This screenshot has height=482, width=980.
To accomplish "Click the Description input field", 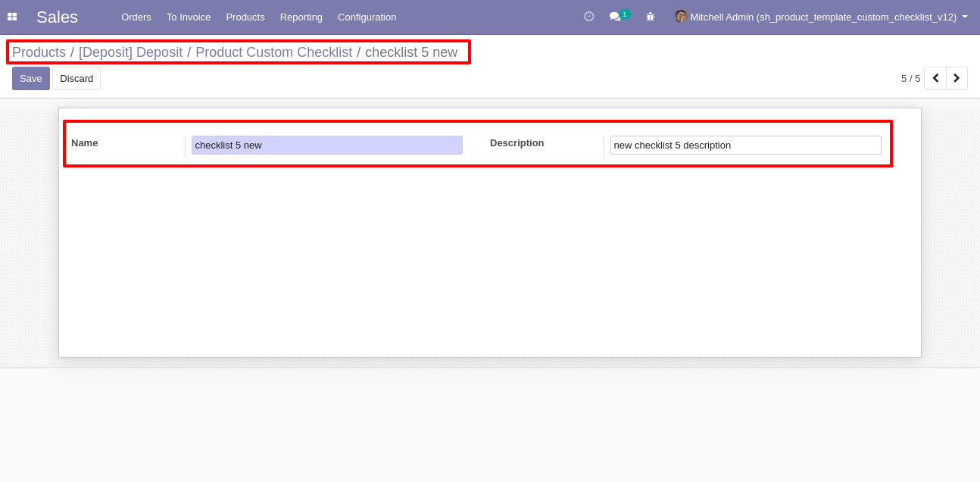I will [x=746, y=145].
